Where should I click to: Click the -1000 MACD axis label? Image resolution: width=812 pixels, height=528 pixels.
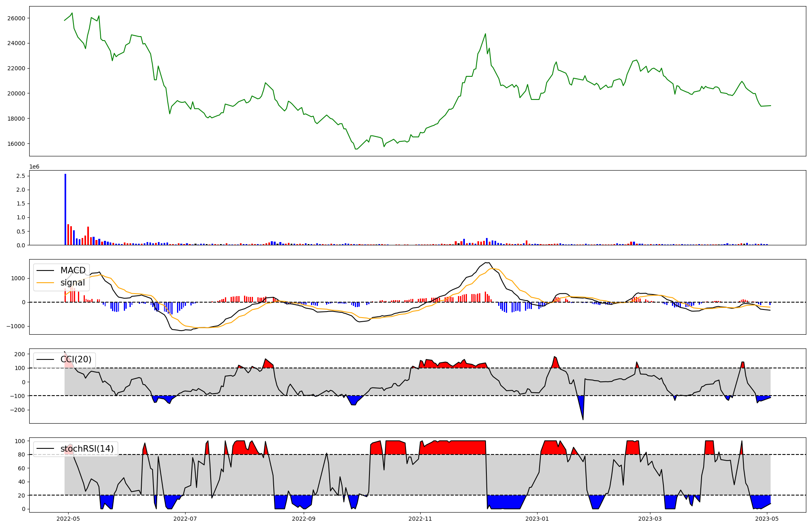point(16,326)
